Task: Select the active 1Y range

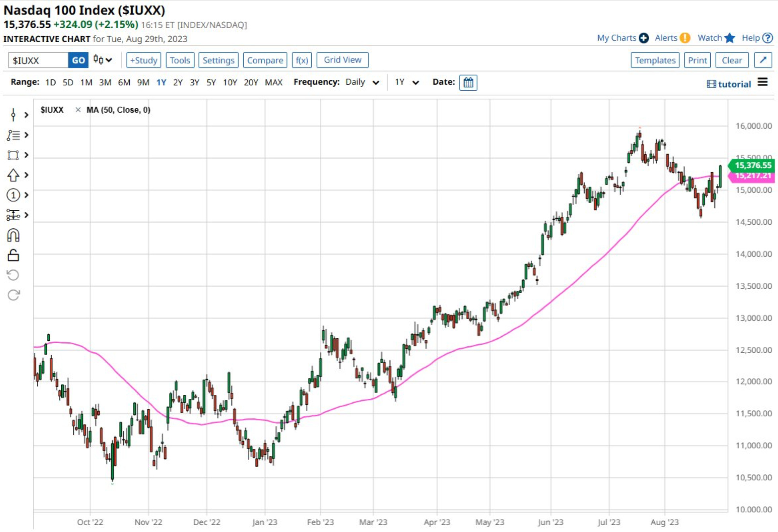Action: pyautogui.click(x=161, y=82)
